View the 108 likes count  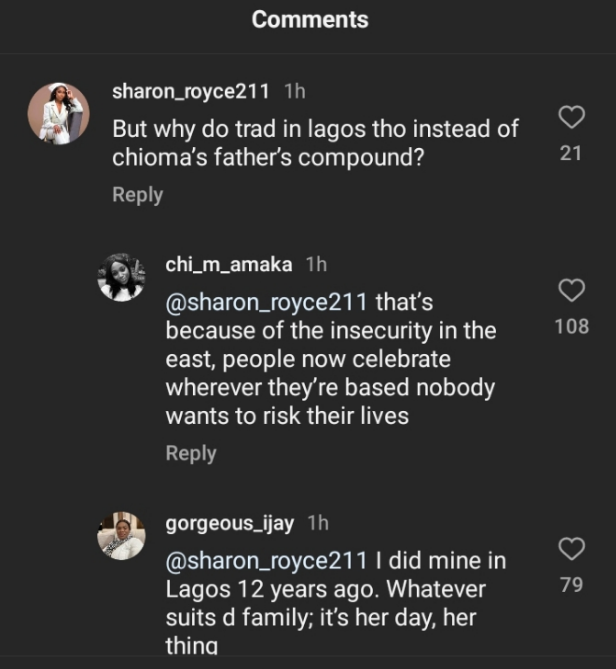pyautogui.click(x=570, y=326)
